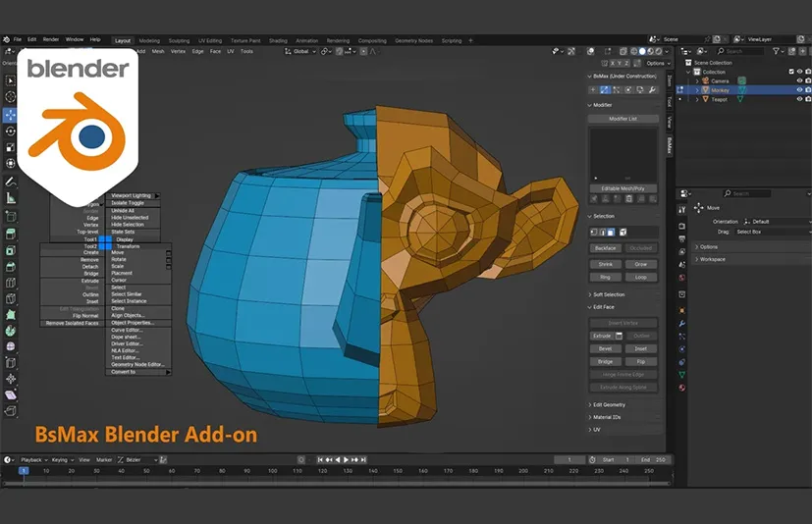Open the viewport Options dropdown
The width and height of the screenshot is (812, 524).
tap(658, 63)
